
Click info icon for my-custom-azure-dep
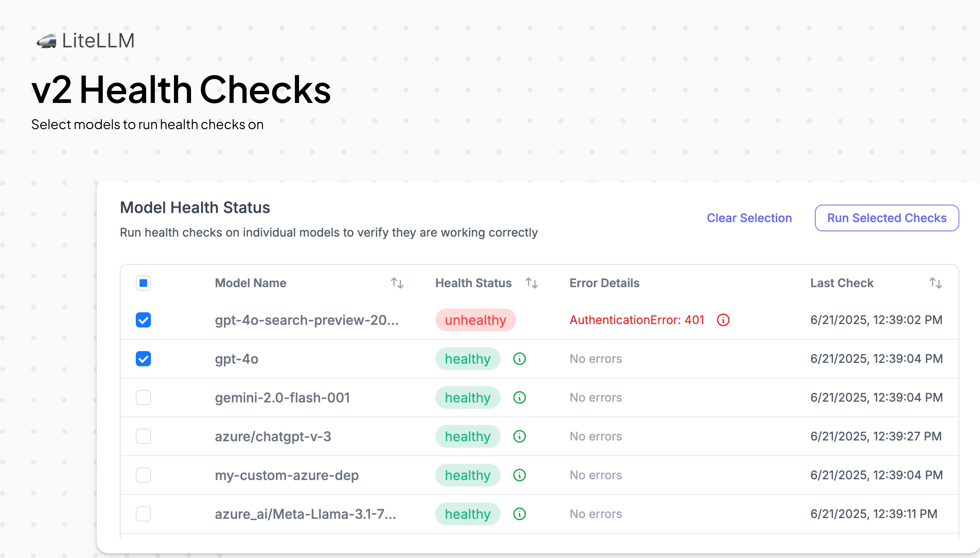coord(519,475)
